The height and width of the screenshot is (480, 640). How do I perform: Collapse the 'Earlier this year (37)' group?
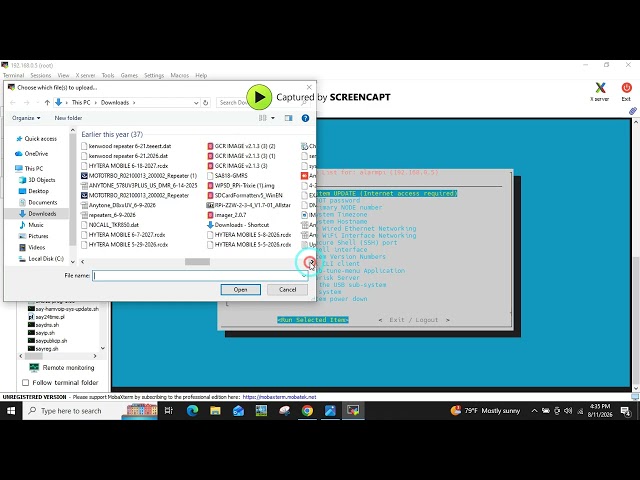(112, 134)
